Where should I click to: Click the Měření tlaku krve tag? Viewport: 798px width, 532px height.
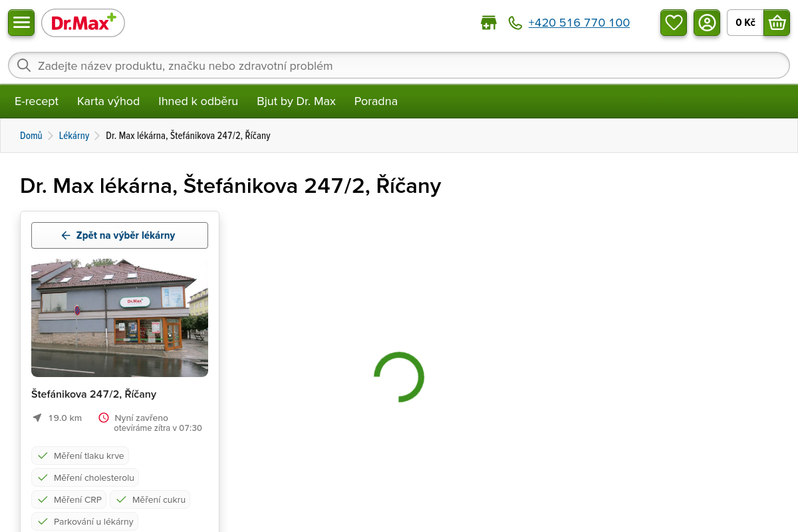[80, 456]
